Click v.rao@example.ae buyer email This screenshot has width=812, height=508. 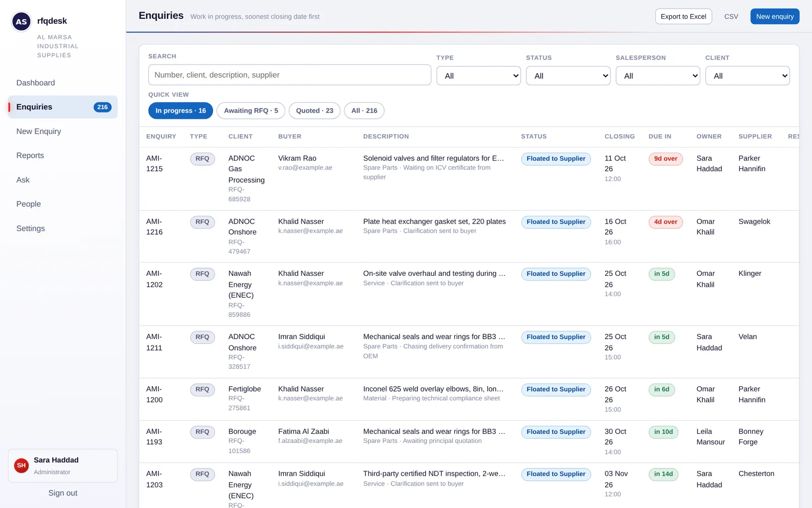coord(305,168)
